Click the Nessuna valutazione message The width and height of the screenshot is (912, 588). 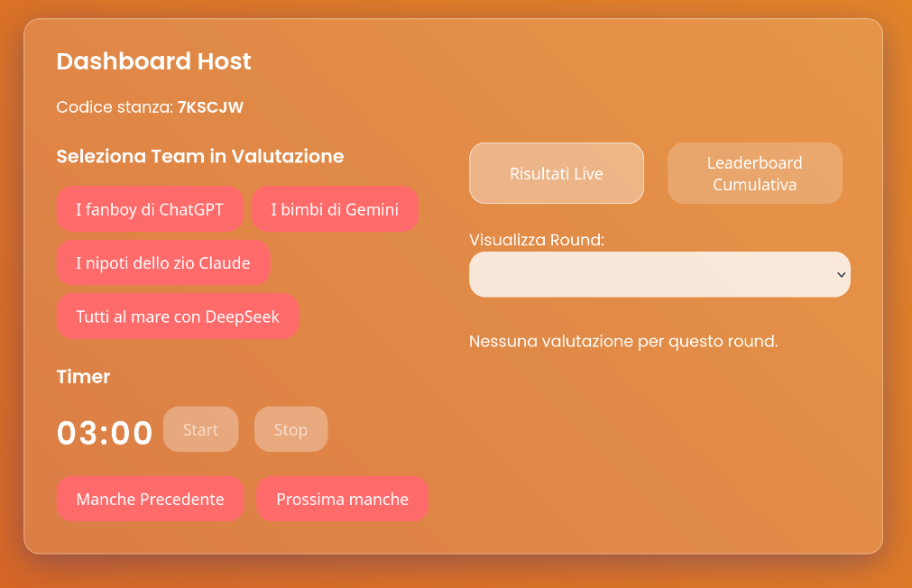click(x=623, y=342)
